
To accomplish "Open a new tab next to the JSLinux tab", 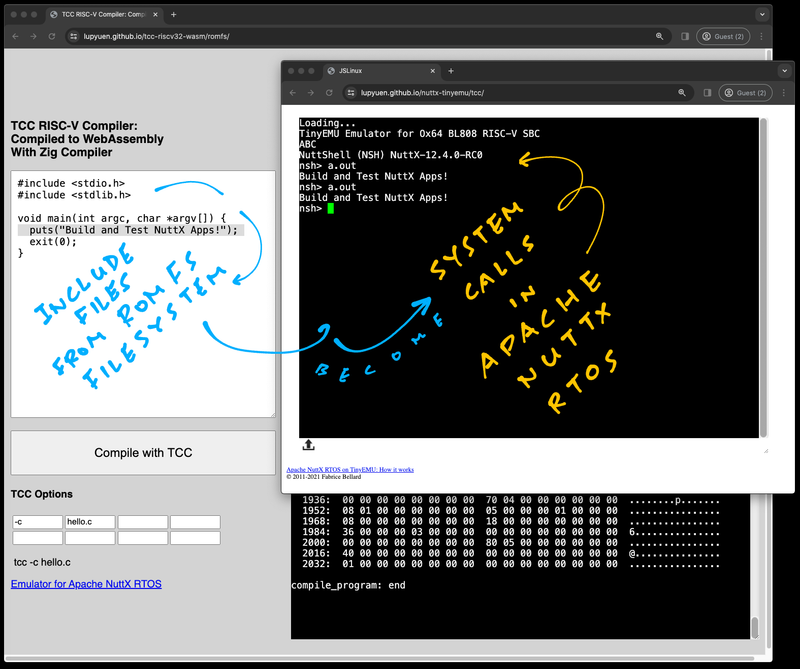I will click(451, 71).
